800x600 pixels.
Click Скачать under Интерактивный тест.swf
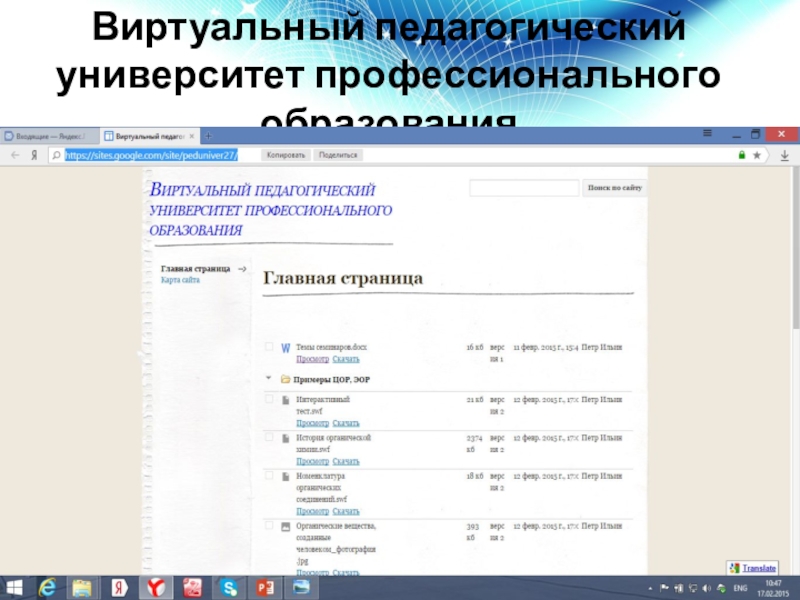(346, 423)
